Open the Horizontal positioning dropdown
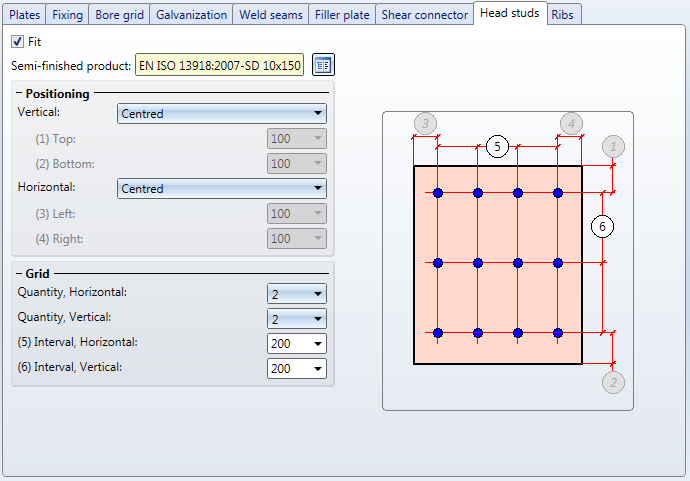This screenshot has width=690, height=481. pos(221,189)
